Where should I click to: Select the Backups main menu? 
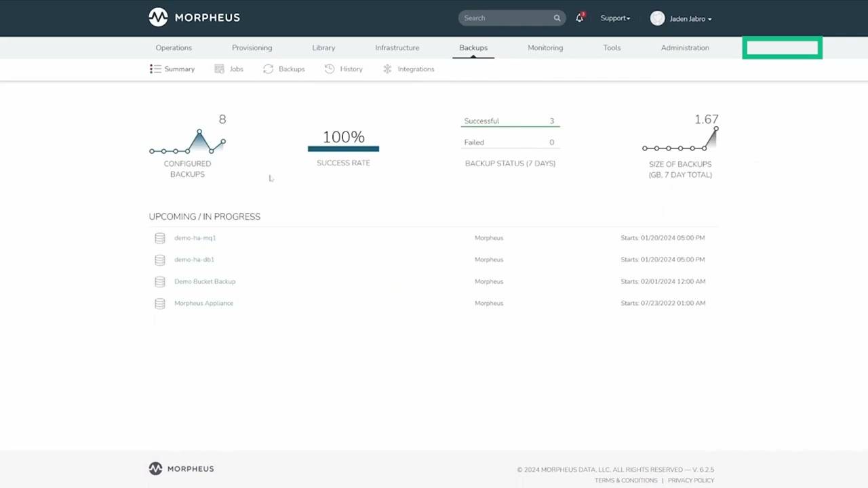click(473, 47)
